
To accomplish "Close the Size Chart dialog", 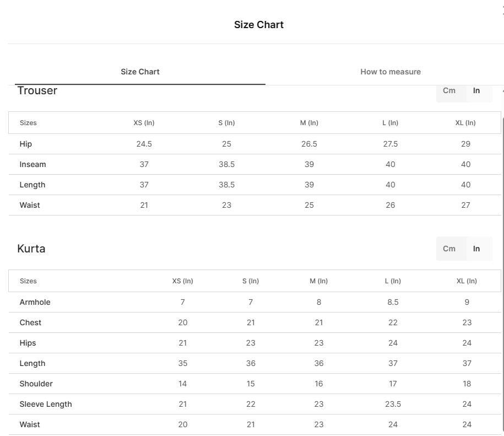I will click(503, 10).
